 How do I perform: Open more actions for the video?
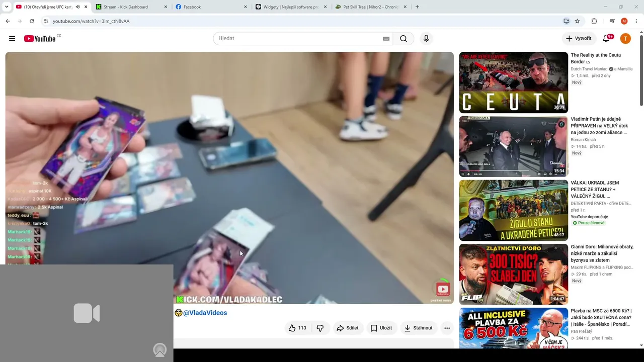click(x=447, y=328)
